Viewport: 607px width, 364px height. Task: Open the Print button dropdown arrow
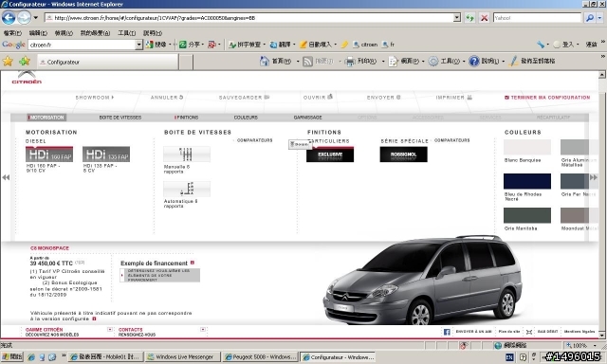pos(383,61)
